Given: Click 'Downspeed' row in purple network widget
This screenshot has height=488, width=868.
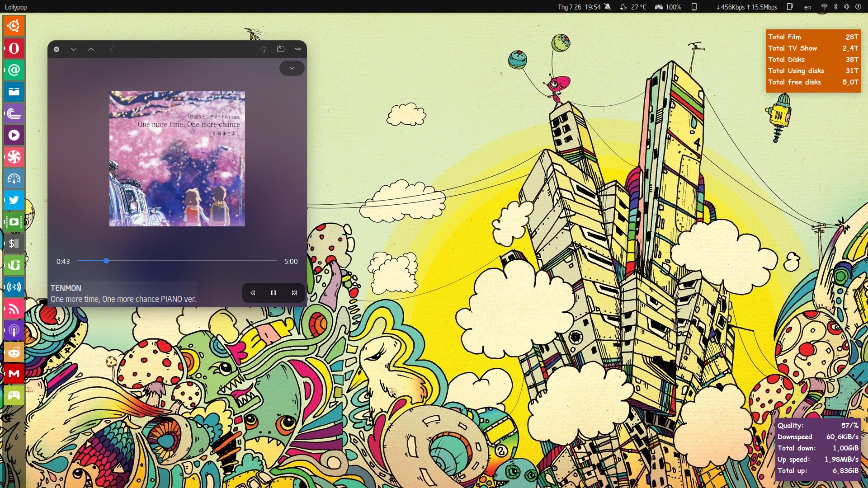Looking at the screenshot, I should pos(818,437).
